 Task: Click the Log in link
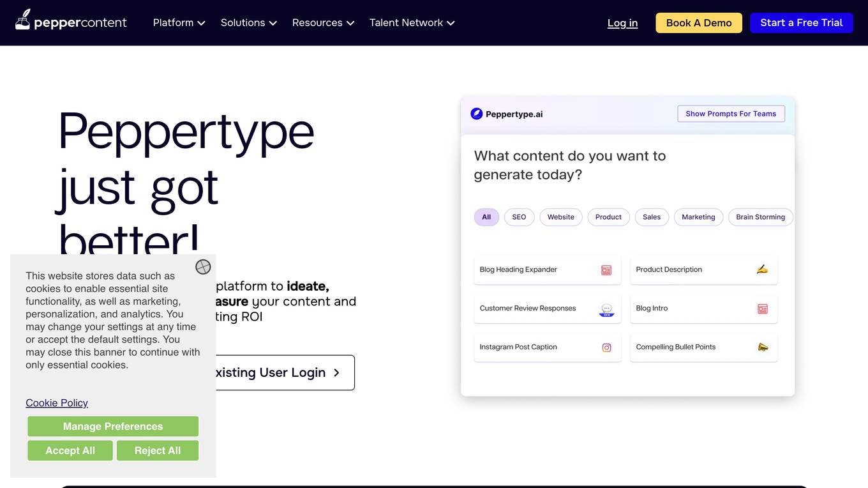622,23
